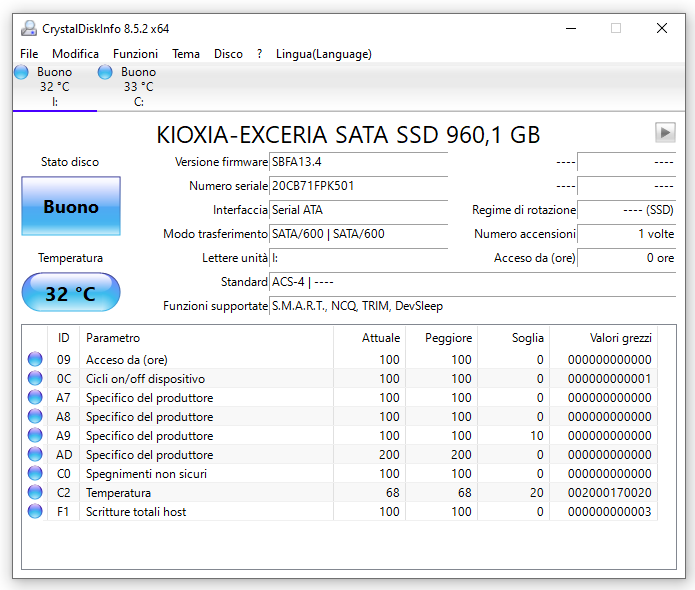
Task: Click the status orb in row F1
Action: 35,512
